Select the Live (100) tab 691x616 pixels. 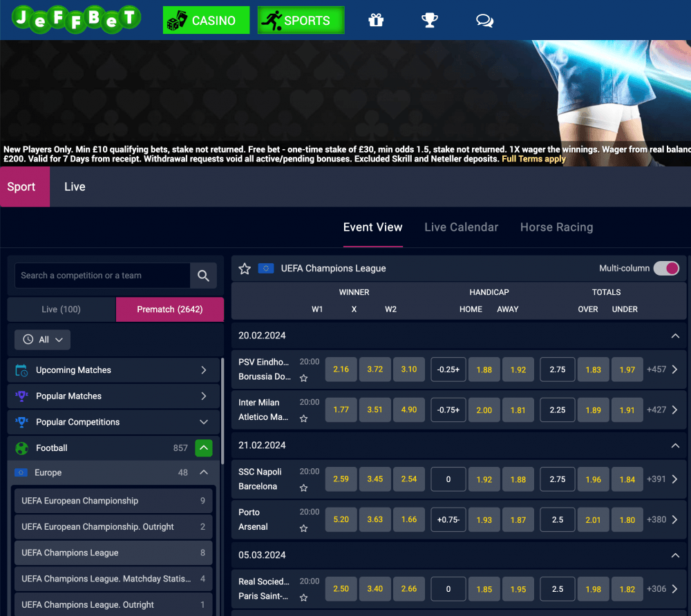tap(61, 309)
